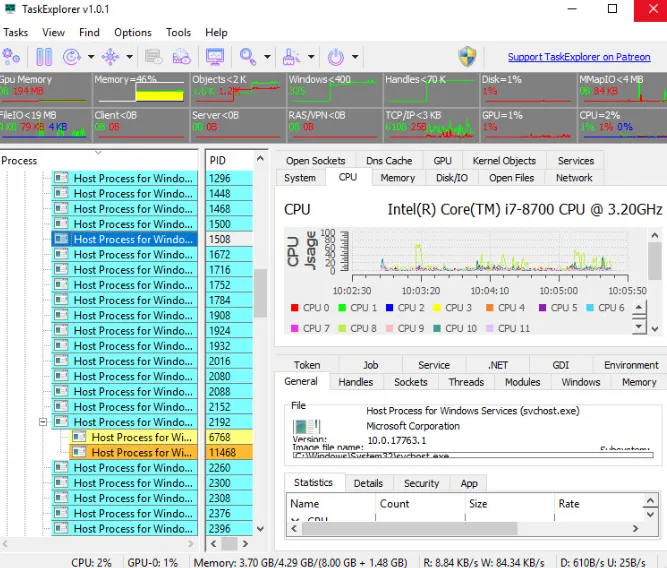Screen dimensions: 667x568
Task: Click the Count column header in Statistics
Action: point(420,504)
